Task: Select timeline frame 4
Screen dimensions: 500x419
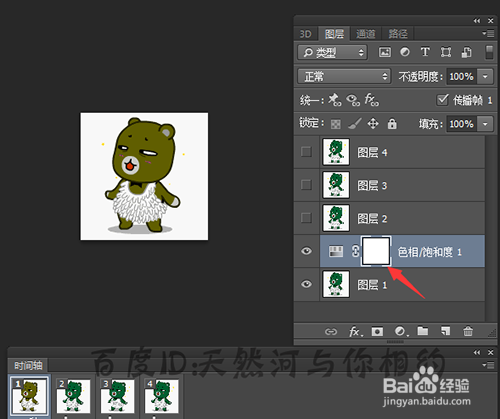Action: pyautogui.click(x=161, y=396)
